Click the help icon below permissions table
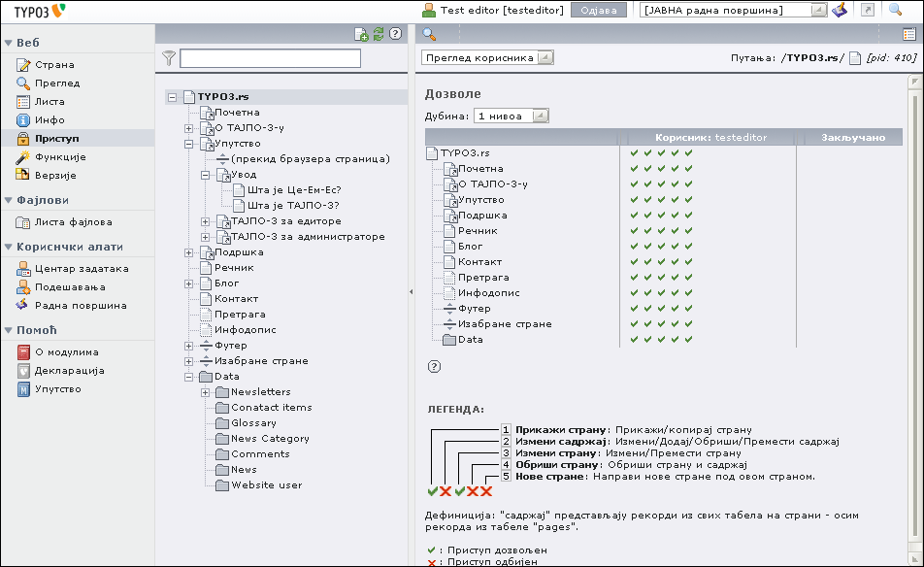 tap(434, 367)
